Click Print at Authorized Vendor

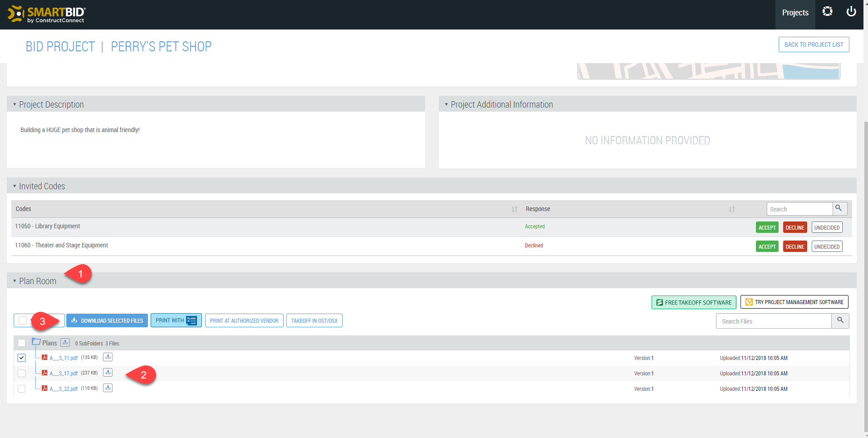tap(244, 320)
